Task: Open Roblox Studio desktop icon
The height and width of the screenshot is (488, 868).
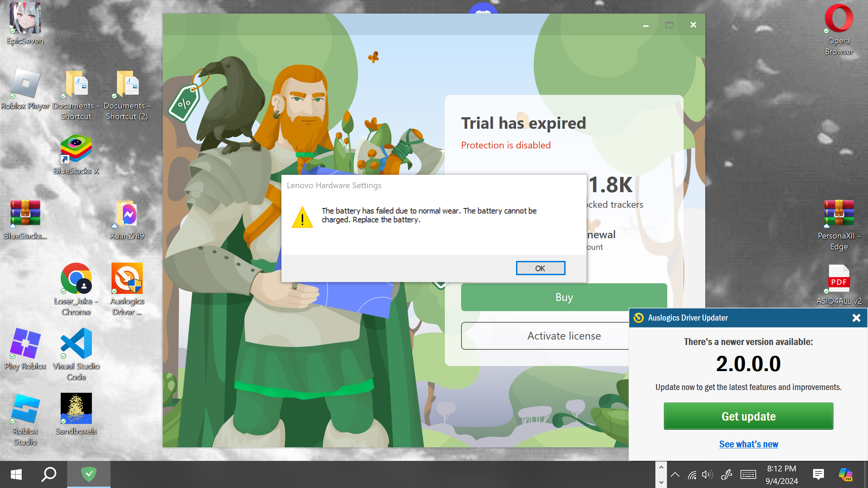Action: pos(25,409)
